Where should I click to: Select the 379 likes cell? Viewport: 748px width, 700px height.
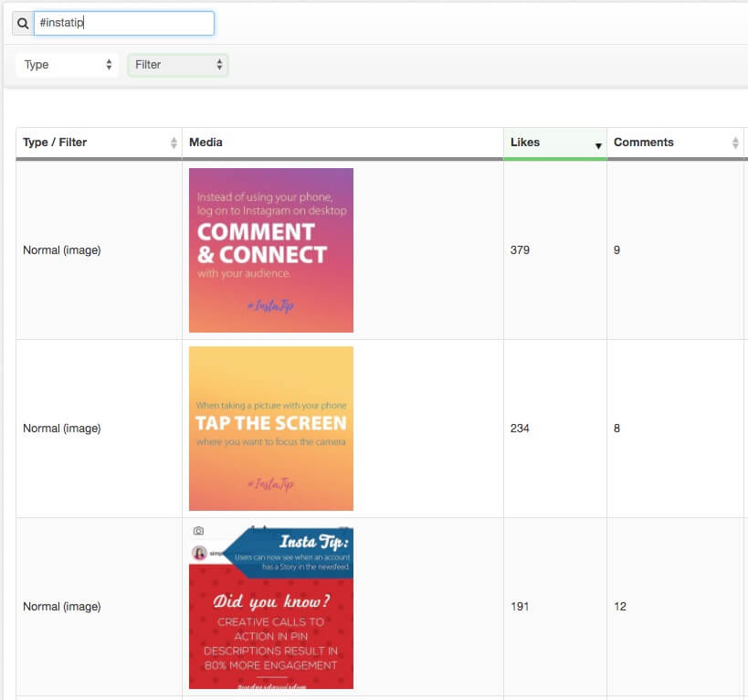(554, 250)
